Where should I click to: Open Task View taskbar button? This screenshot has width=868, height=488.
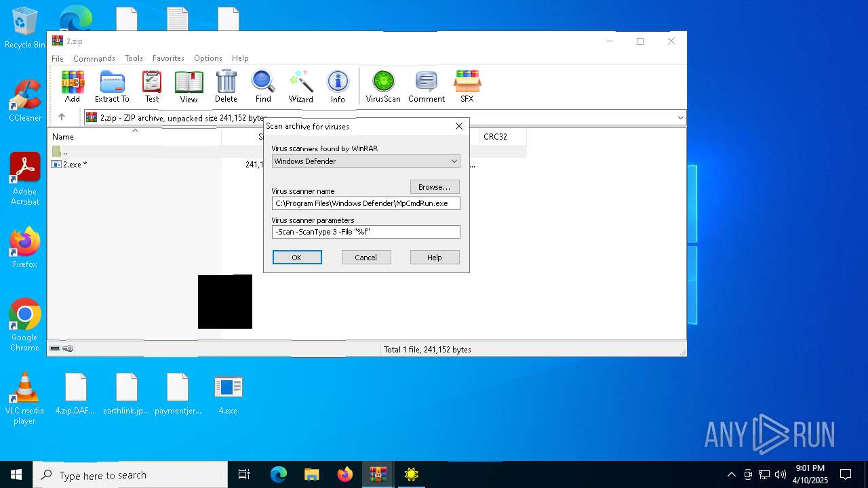coord(244,474)
